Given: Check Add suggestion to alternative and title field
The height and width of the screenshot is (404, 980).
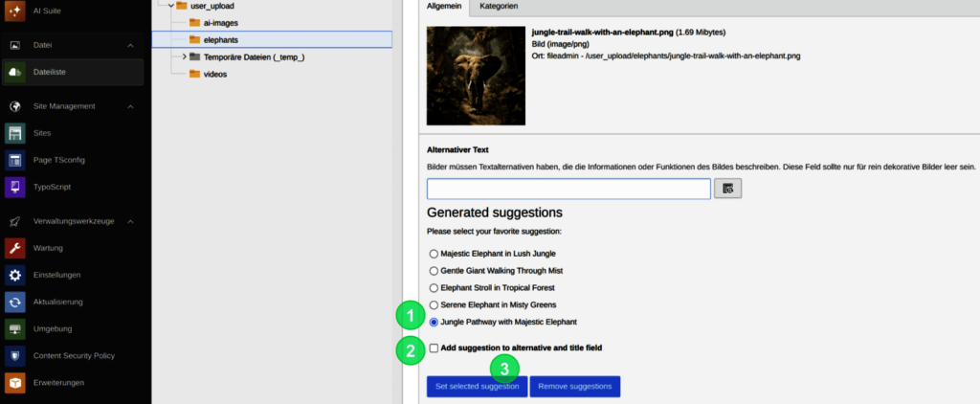Looking at the screenshot, I should tap(434, 348).
